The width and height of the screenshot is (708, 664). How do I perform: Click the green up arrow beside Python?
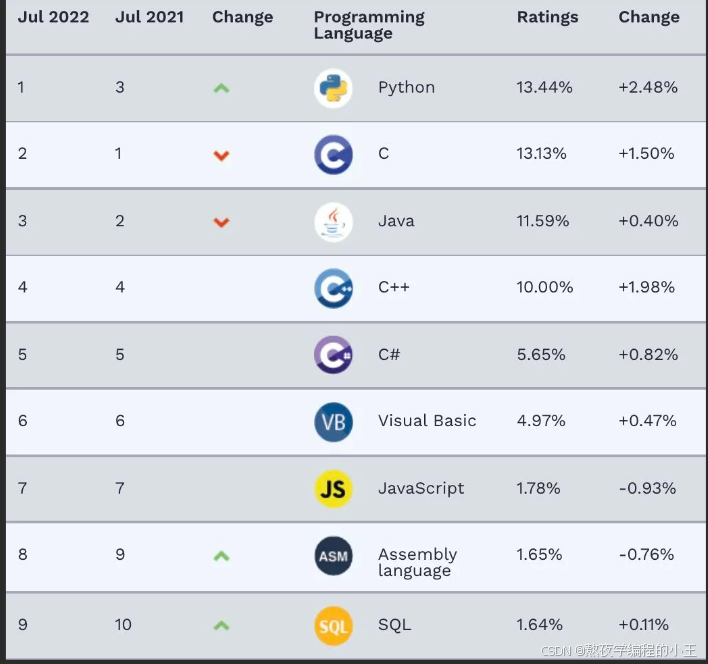(x=221, y=88)
